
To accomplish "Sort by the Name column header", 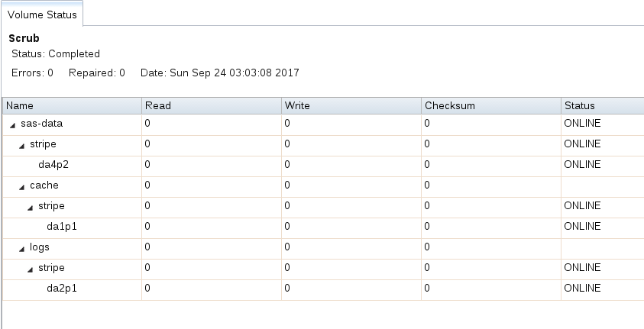I will [x=72, y=106].
